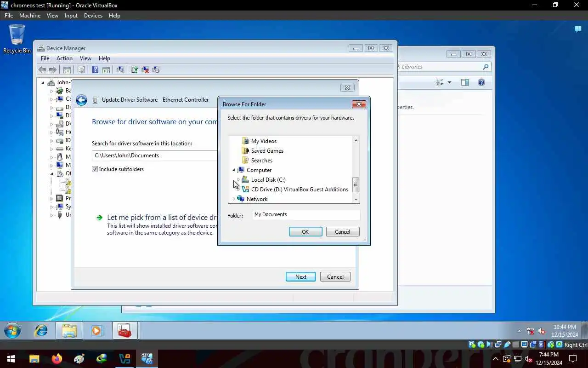Image resolution: width=588 pixels, height=368 pixels.
Task: Open the VirtualBox Input menu
Action: 71,15
